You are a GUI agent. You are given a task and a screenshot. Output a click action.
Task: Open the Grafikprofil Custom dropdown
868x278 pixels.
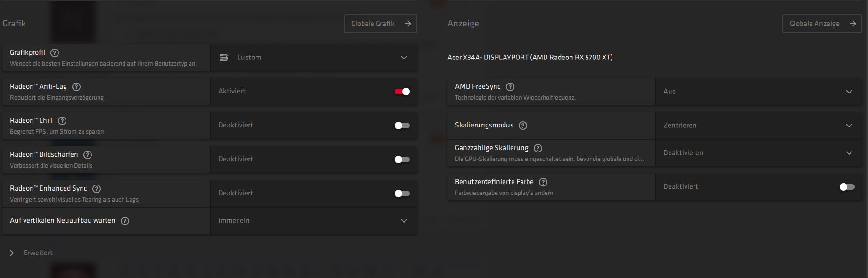314,58
